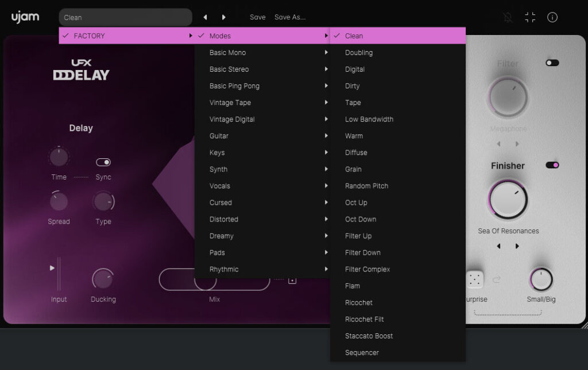Click the mix lock icon
This screenshot has width=588, height=370.
(x=292, y=280)
